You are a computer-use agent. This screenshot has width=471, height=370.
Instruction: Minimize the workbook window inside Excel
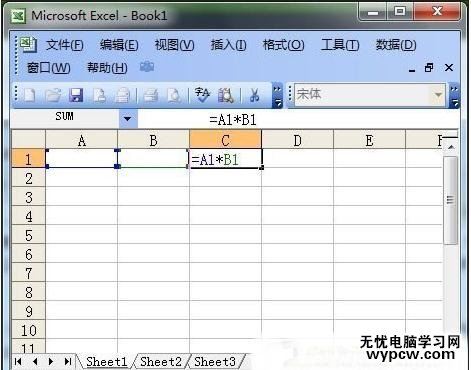[412, 69]
